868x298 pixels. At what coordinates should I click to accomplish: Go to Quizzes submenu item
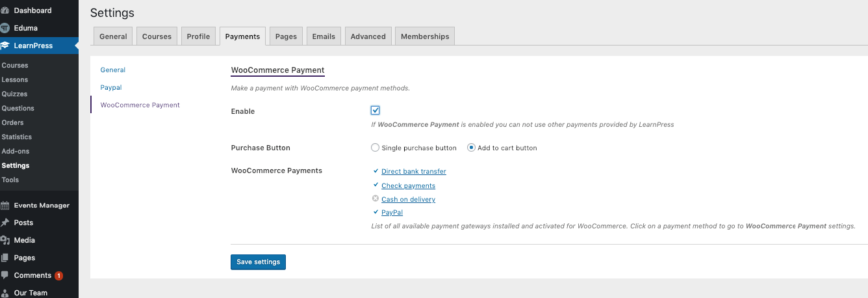coord(15,94)
